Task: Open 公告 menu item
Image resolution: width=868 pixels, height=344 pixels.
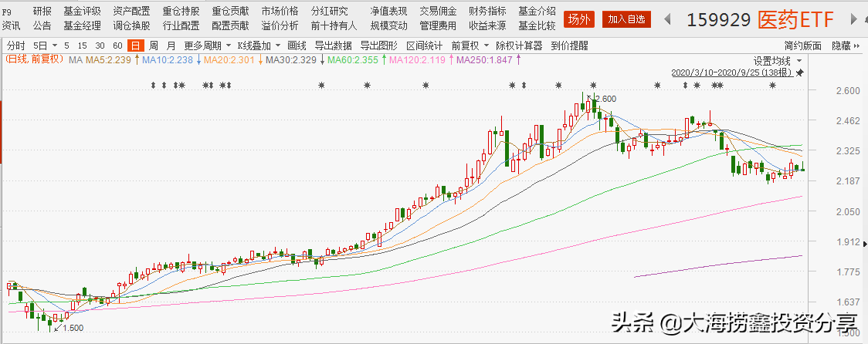Action: click(x=42, y=25)
